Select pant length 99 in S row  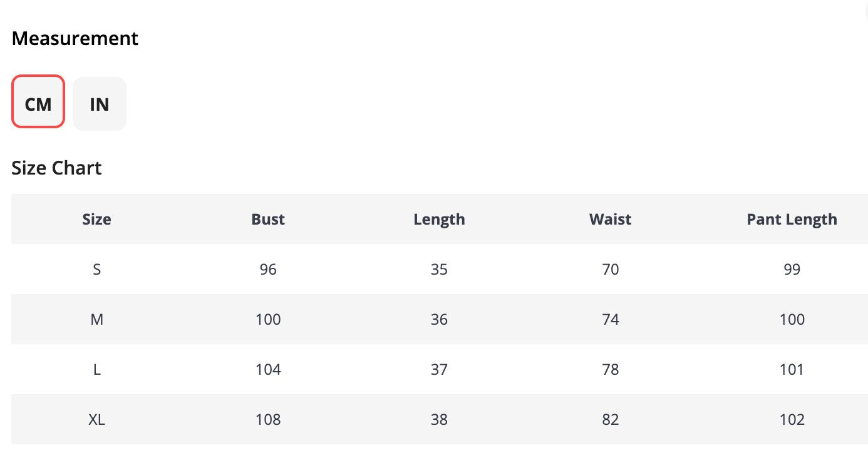coord(792,270)
